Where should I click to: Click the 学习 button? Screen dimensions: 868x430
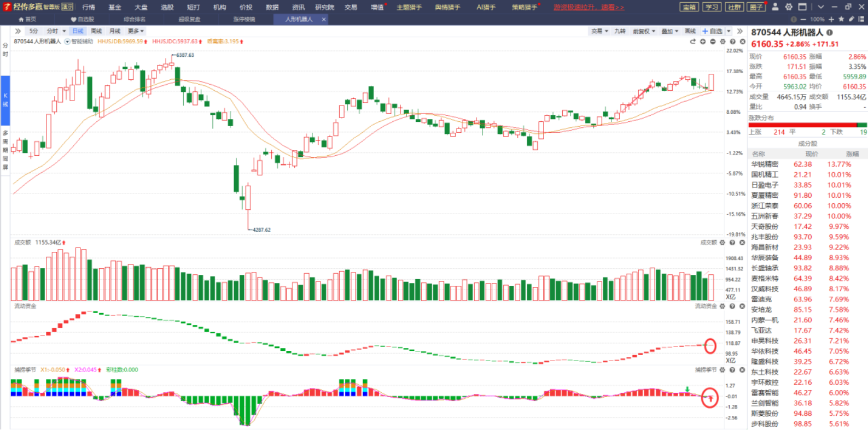click(x=712, y=7)
